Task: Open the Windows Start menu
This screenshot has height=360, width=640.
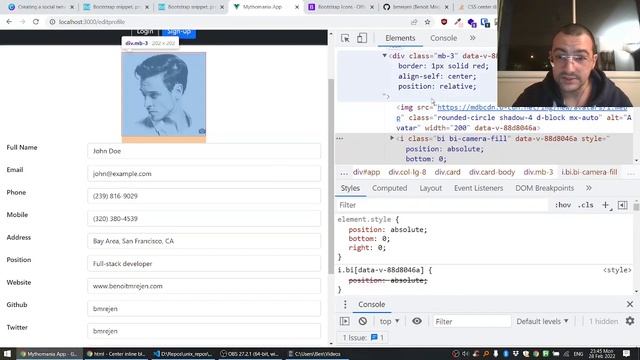Action: click(x=7, y=354)
